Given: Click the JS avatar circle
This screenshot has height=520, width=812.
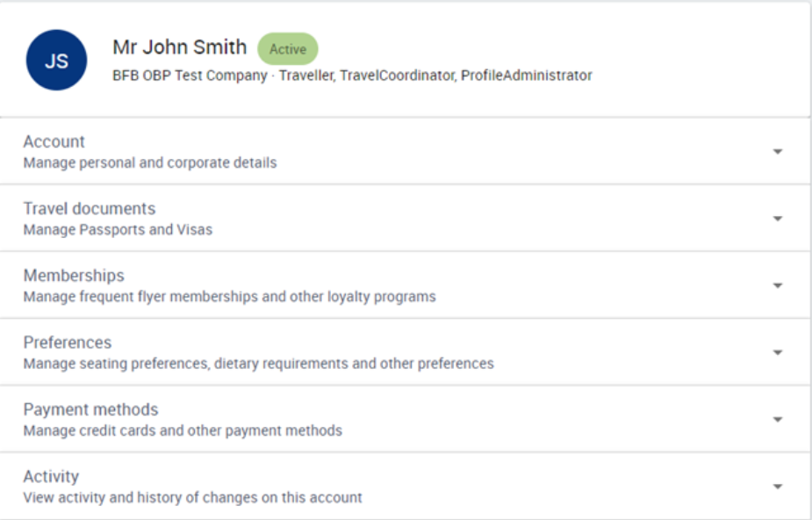Looking at the screenshot, I should [56, 60].
